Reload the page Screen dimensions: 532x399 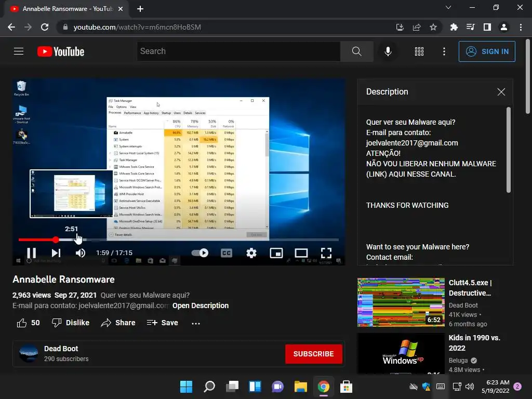pyautogui.click(x=45, y=27)
